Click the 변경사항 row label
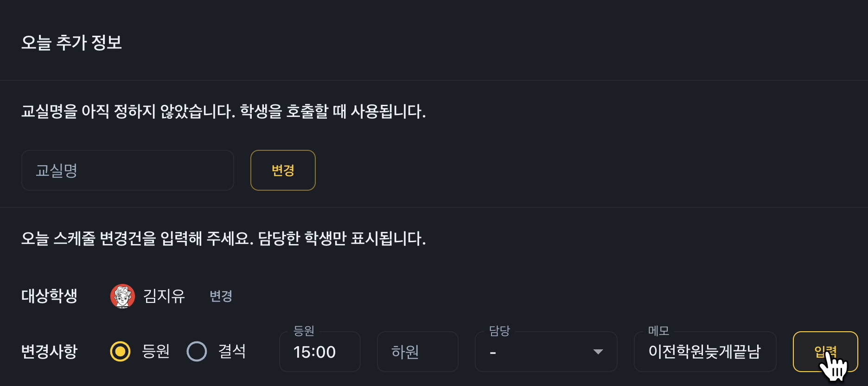The image size is (868, 386). click(49, 351)
